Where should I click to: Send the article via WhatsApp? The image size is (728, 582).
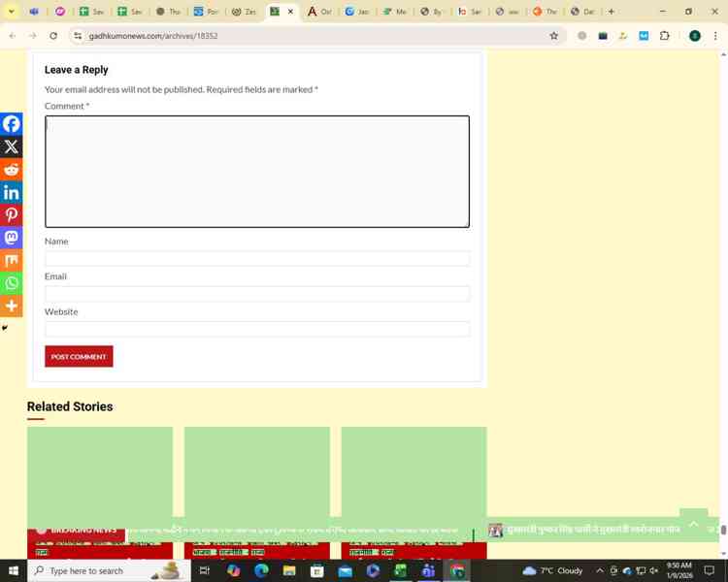coord(12,283)
